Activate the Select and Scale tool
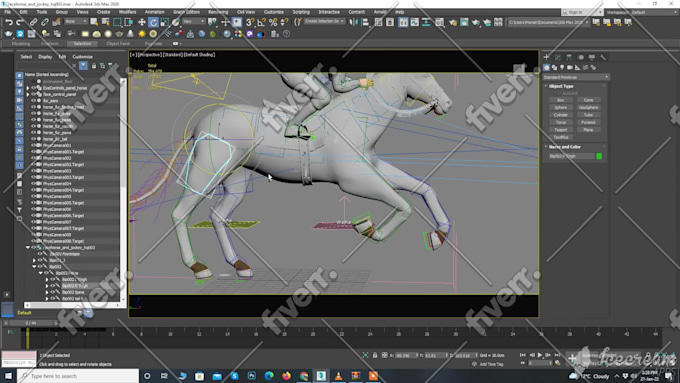 tap(164, 22)
